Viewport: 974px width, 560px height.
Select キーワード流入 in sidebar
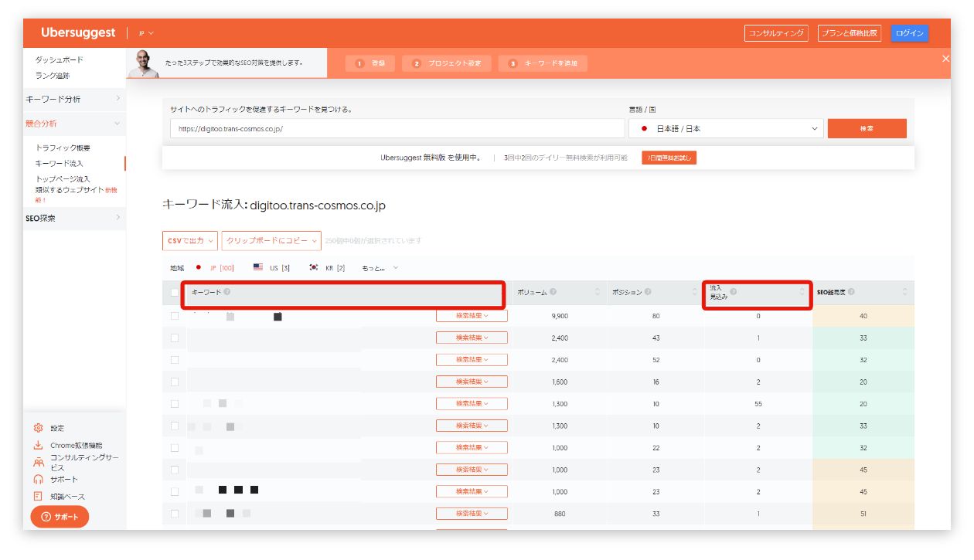(60, 164)
